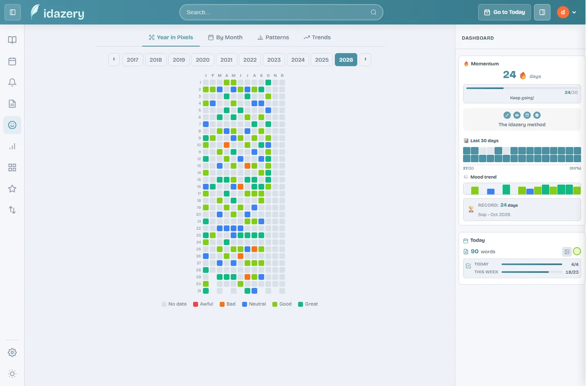
Task: Click the Search input field
Action: click(x=281, y=12)
